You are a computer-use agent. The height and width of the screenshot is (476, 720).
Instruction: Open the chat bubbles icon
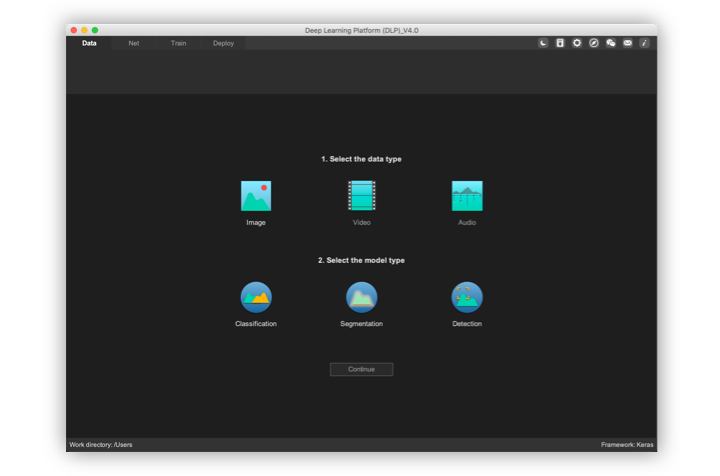click(611, 43)
